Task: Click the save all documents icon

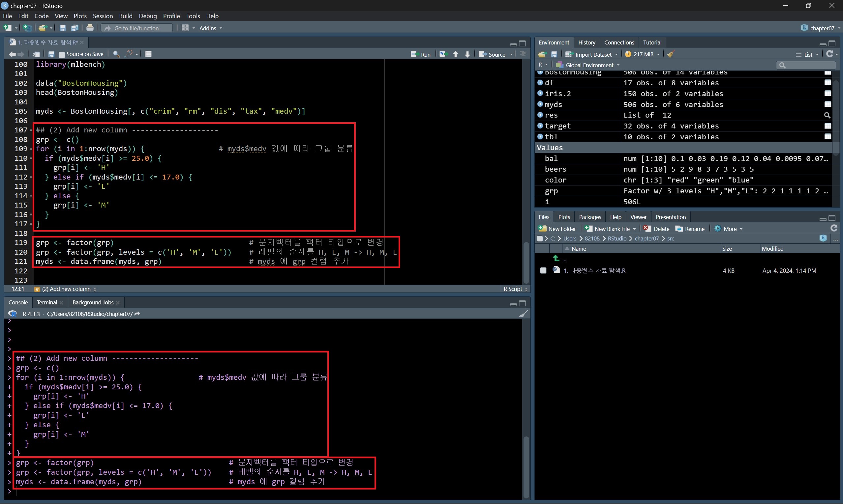Action: [75, 28]
